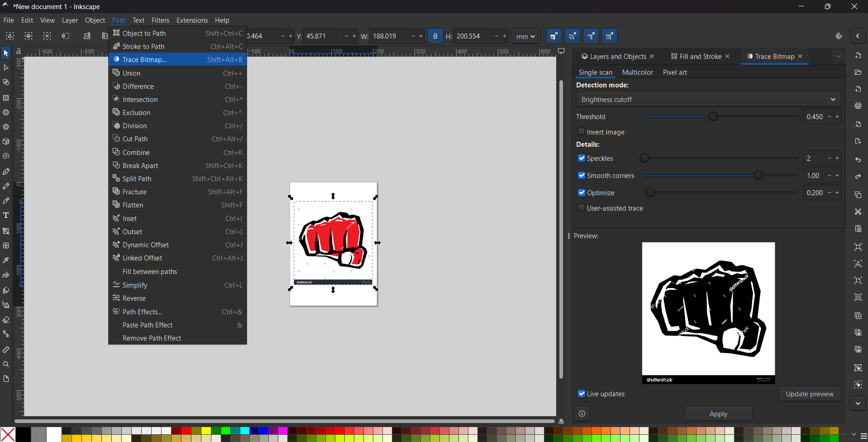
Task: Click the Smooth corners slider handle
Action: (x=758, y=175)
